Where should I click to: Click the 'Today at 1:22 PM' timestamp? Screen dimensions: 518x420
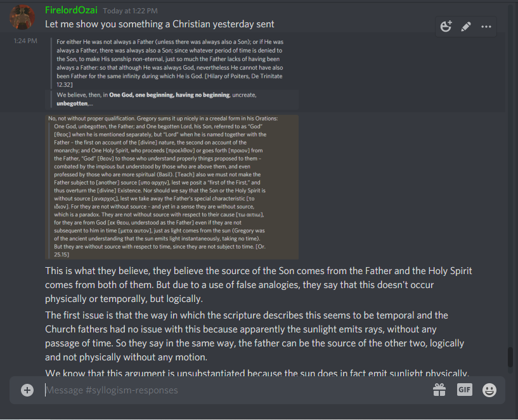point(130,11)
